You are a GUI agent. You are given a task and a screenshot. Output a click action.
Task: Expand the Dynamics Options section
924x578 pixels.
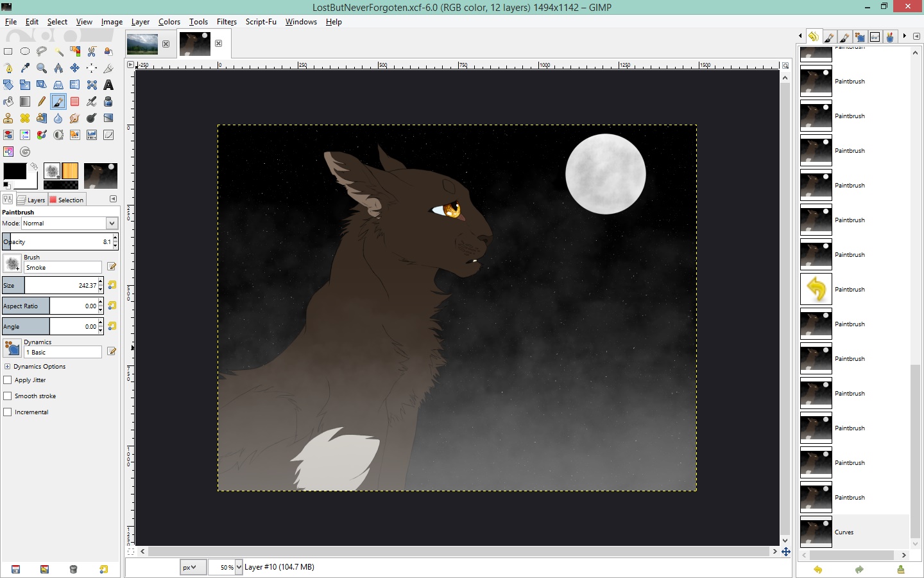[7, 367]
